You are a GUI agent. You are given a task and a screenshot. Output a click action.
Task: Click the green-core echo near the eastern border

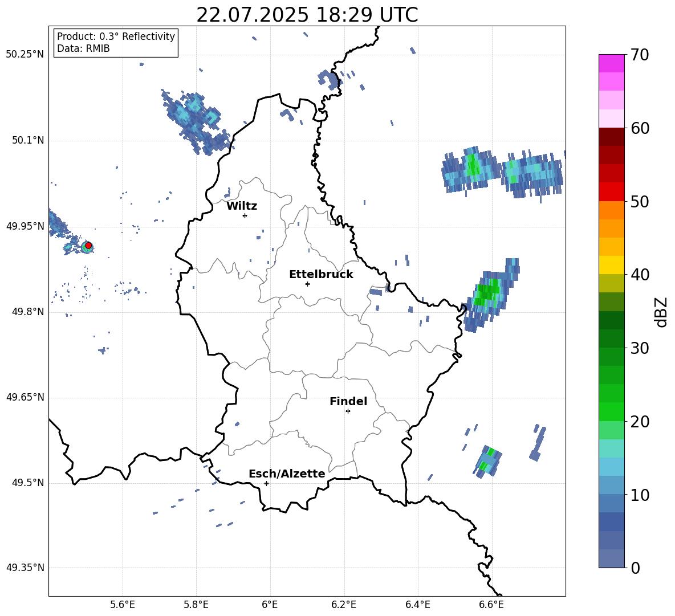[x=490, y=295]
